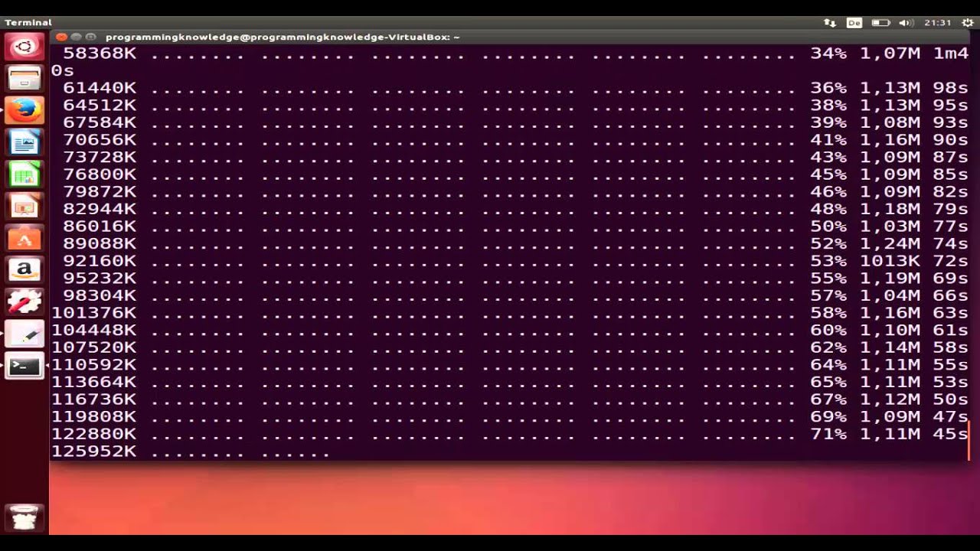Open LibreOffice Impress presentation icon
Image resolution: width=980 pixels, height=551 pixels.
pyautogui.click(x=24, y=207)
